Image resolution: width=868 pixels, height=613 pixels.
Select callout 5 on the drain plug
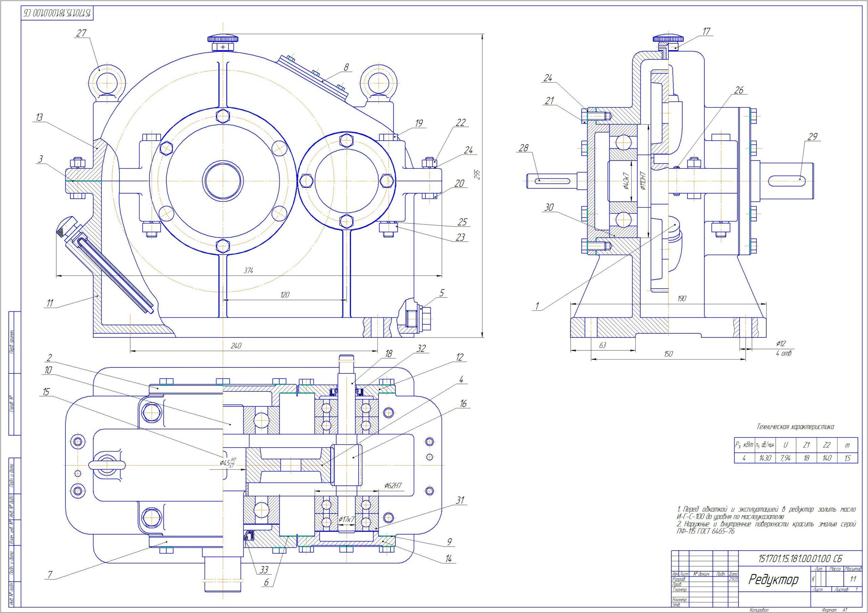[441, 292]
